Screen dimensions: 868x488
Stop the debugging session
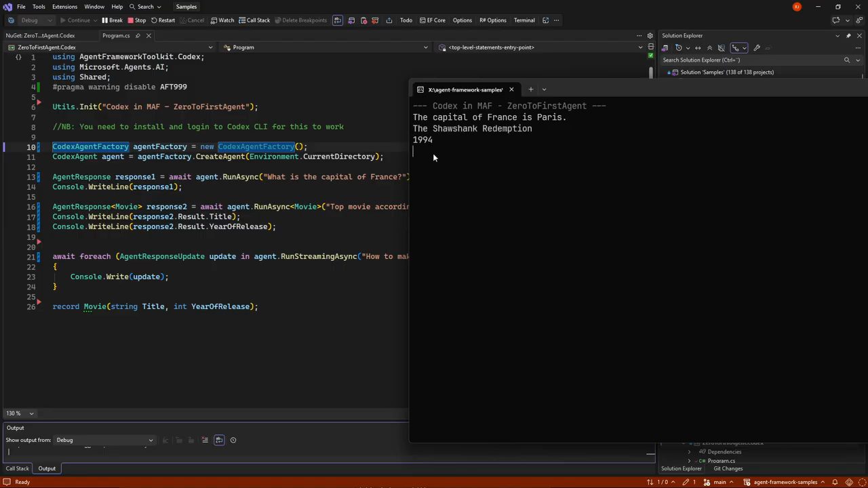137,20
